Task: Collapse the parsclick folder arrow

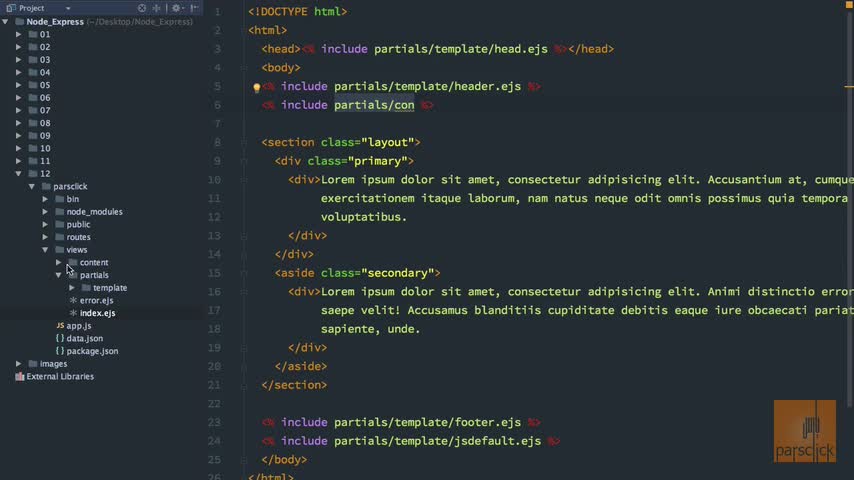Action: click(32, 186)
